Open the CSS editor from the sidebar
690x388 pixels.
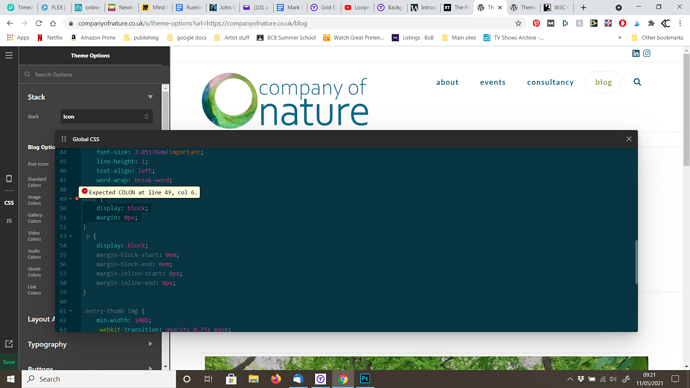[9, 203]
